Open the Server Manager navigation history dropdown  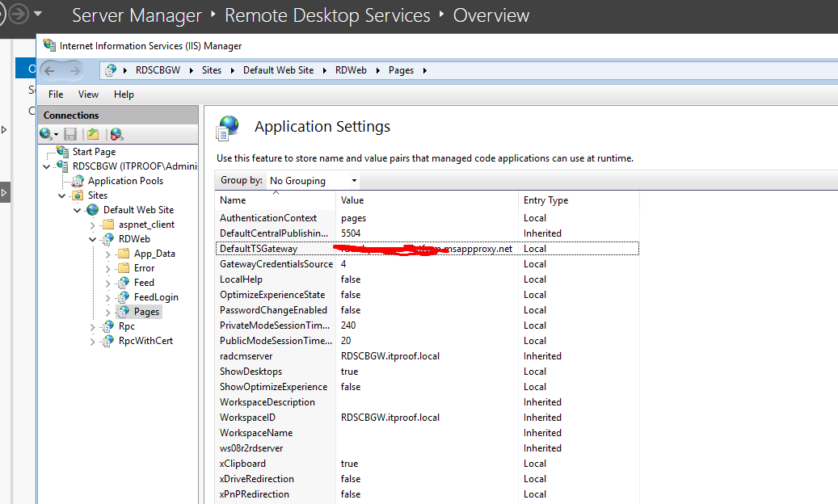click(38, 14)
